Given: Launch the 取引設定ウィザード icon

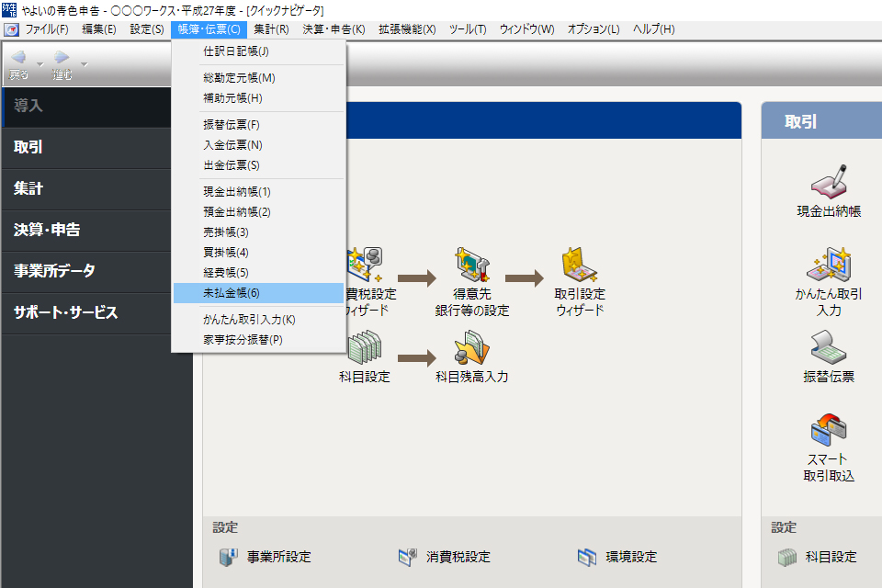Looking at the screenshot, I should (x=580, y=265).
